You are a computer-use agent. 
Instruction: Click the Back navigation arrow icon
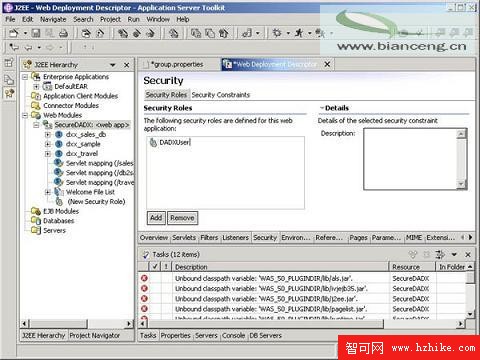[x=29, y=47]
